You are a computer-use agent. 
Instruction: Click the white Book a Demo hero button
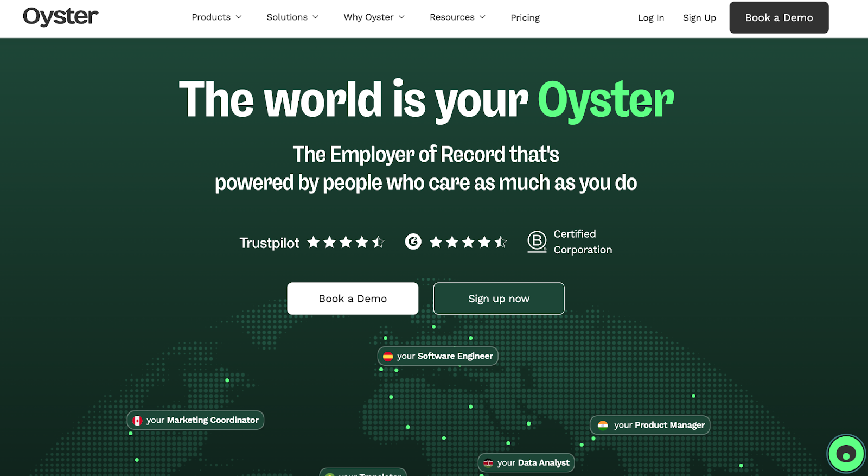click(353, 299)
